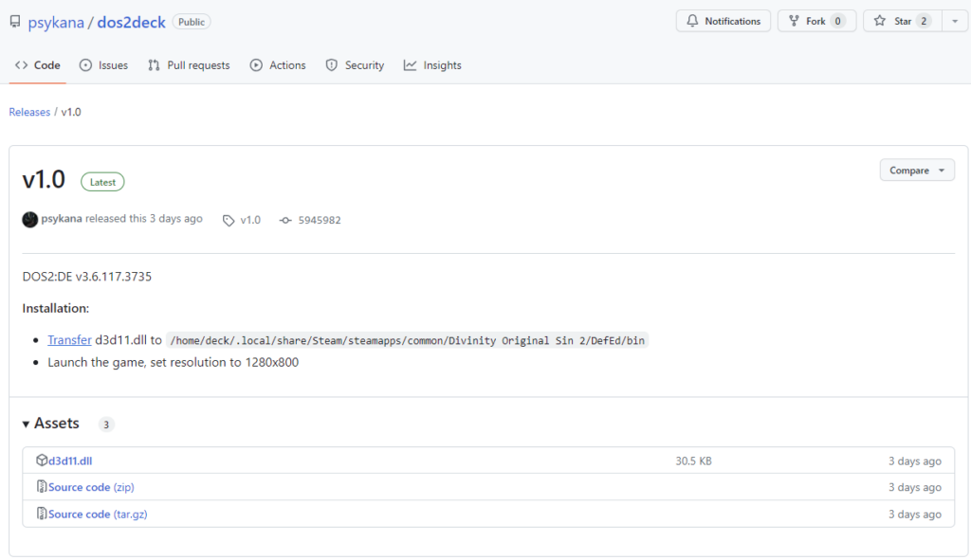Click the commit icon beside 5945982

[285, 220]
